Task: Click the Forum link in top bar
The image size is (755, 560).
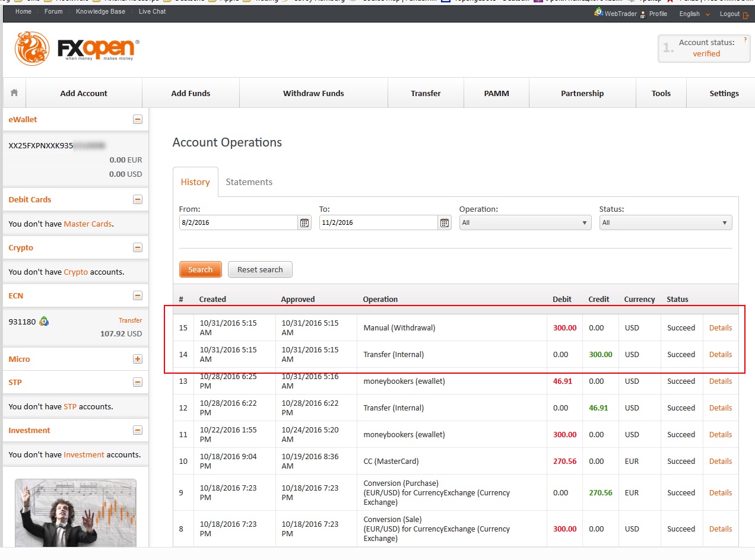Action: 53,11
